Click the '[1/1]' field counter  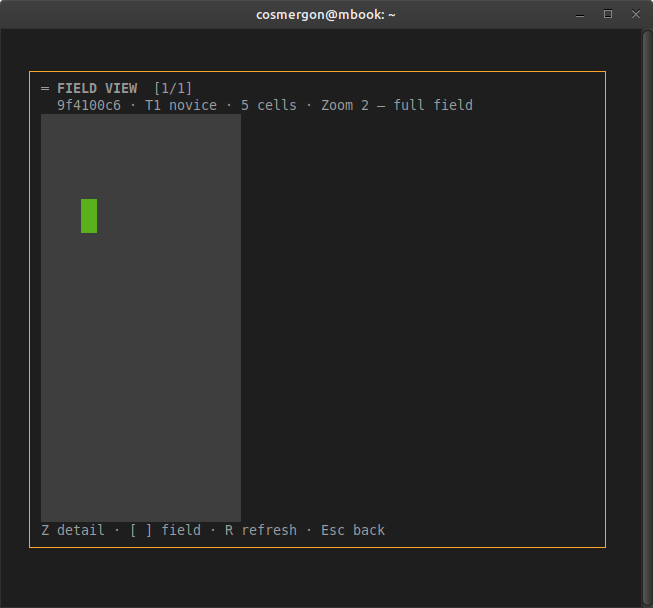coord(173,88)
